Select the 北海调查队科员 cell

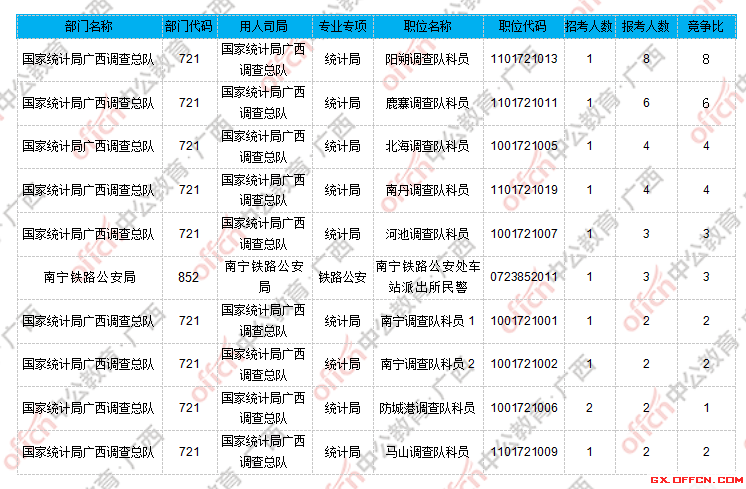[x=427, y=147]
